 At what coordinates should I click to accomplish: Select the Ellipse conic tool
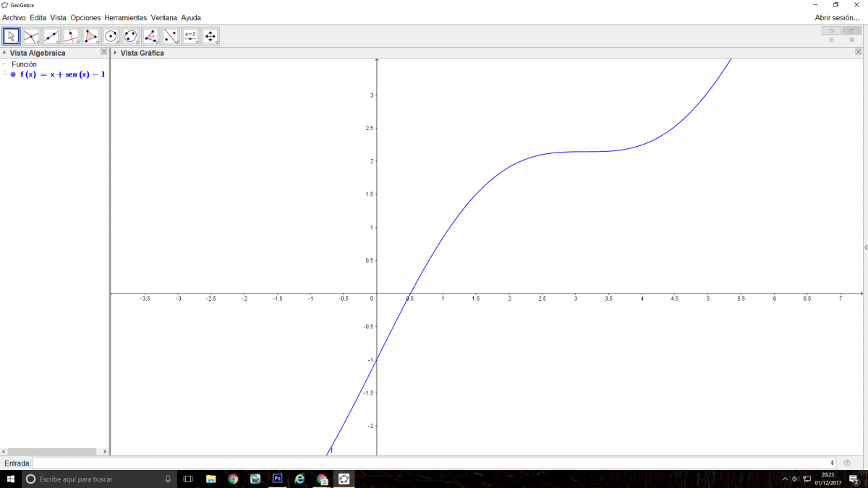coord(130,36)
